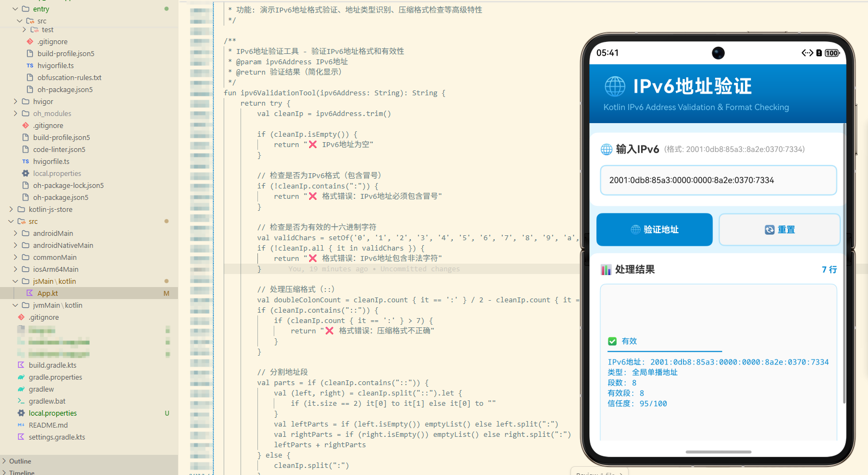Open code-linter.json5 file
The height and width of the screenshot is (475, 868).
pos(59,149)
